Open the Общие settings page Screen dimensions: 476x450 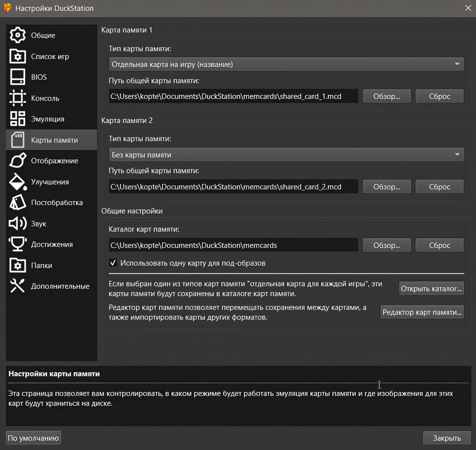(x=51, y=35)
